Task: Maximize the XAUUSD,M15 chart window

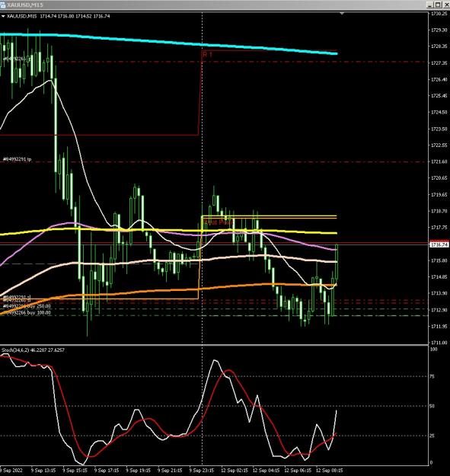Action: click(x=438, y=5)
